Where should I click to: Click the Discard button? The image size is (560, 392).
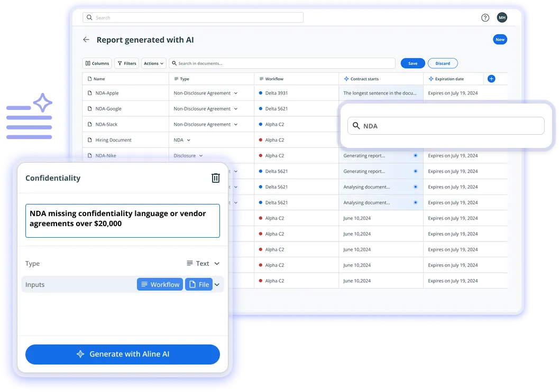click(x=443, y=63)
